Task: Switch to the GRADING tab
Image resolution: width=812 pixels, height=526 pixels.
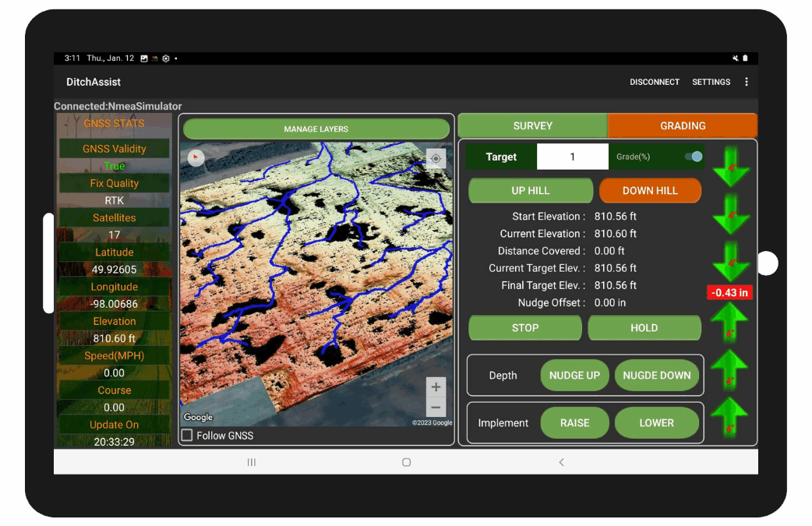Action: (x=683, y=125)
